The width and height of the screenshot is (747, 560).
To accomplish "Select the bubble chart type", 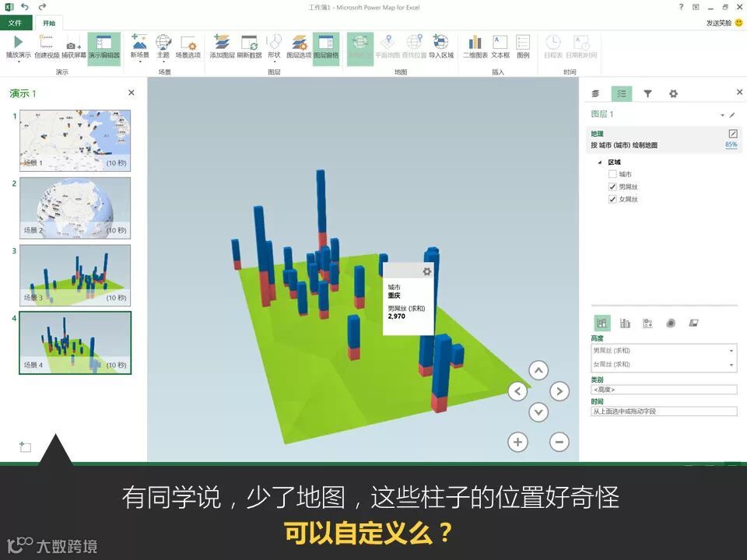I will click(648, 324).
